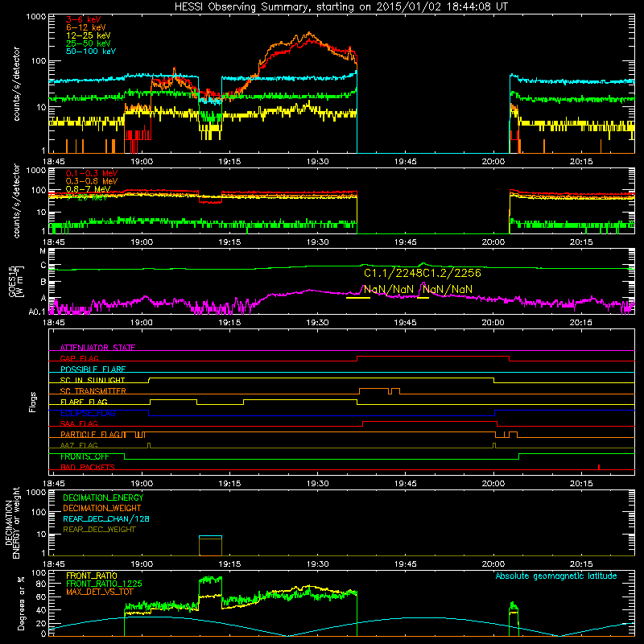Image resolution: width=644 pixels, height=644 pixels.
Task: Click the GOES15 axis label
Action: (x=15, y=282)
